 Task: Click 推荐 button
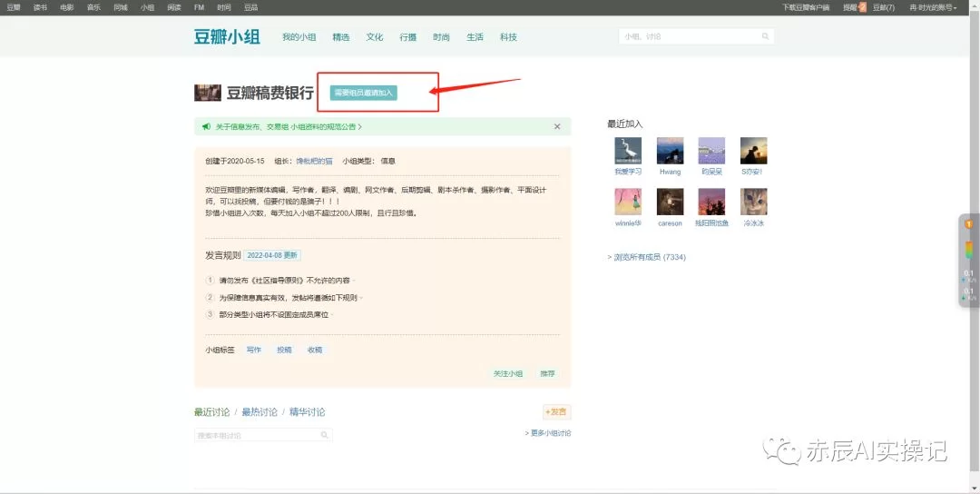[x=547, y=373]
